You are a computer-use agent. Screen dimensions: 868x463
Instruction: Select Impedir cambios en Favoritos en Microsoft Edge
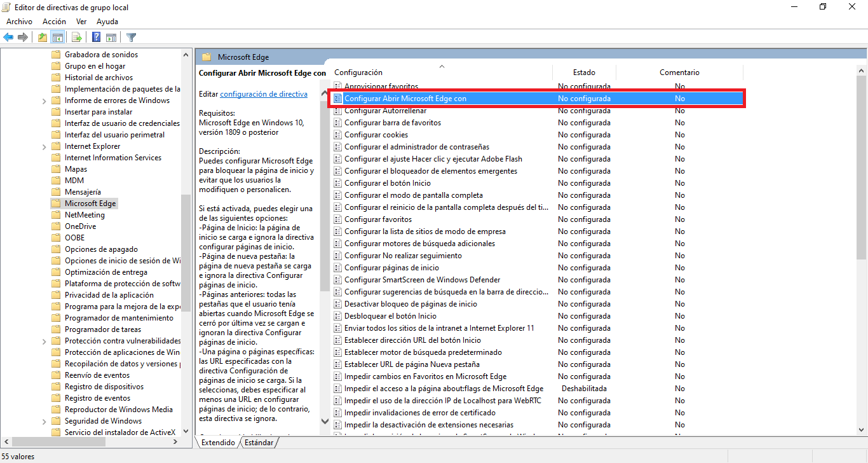[x=425, y=377]
